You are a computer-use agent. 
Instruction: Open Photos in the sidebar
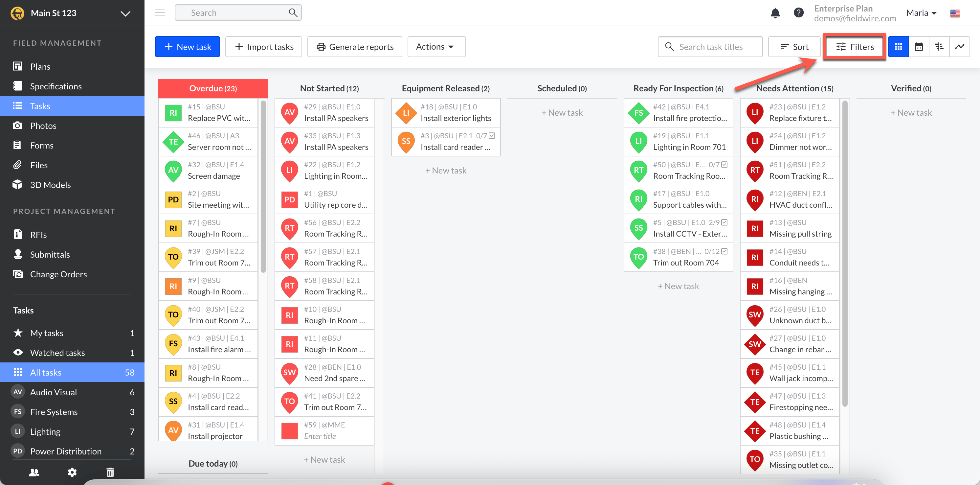pos(43,126)
